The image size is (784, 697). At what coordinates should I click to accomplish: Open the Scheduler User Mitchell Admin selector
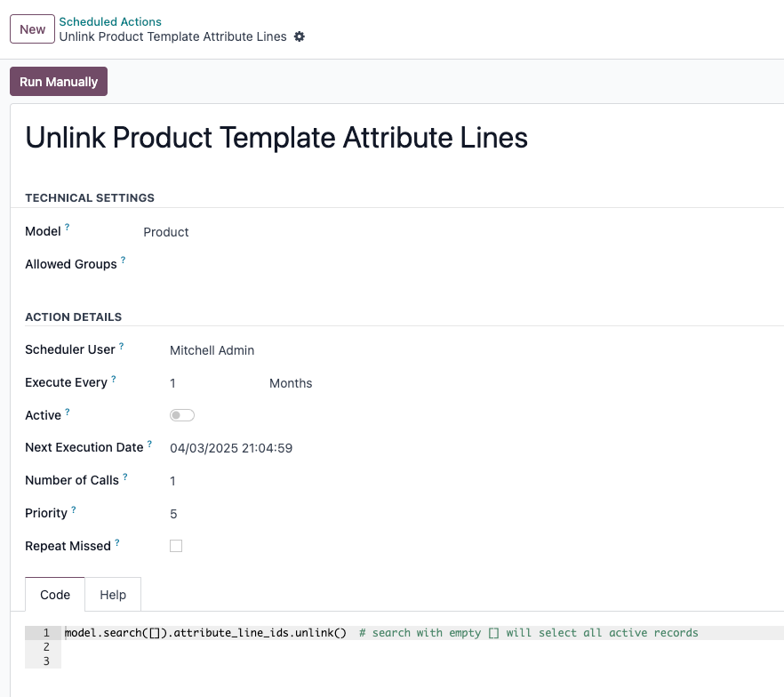[212, 350]
